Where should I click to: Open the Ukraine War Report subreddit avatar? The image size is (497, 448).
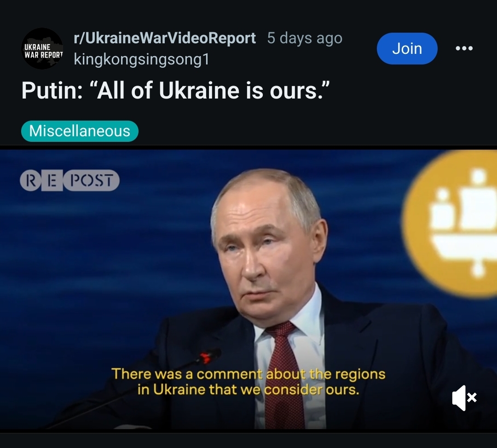point(42,48)
